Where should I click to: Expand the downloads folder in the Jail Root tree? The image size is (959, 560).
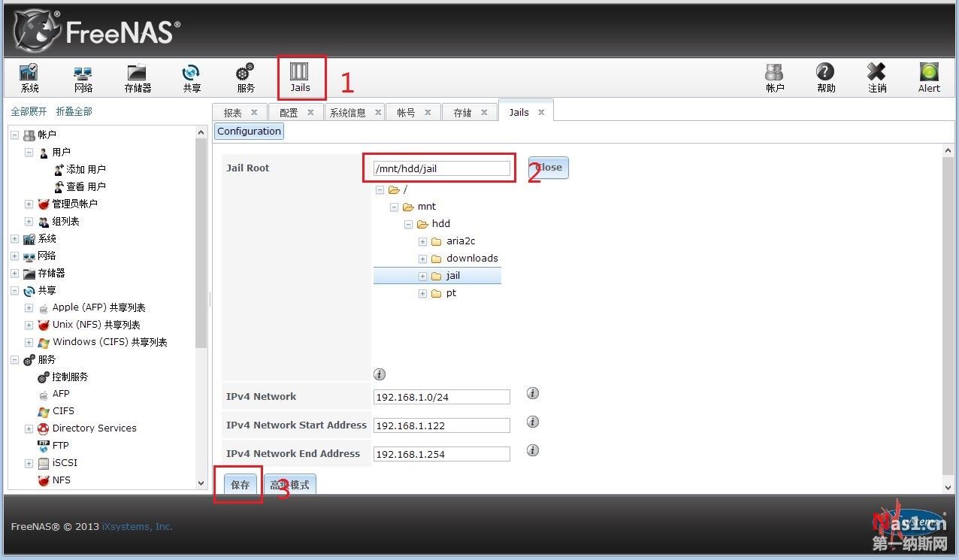coord(422,259)
